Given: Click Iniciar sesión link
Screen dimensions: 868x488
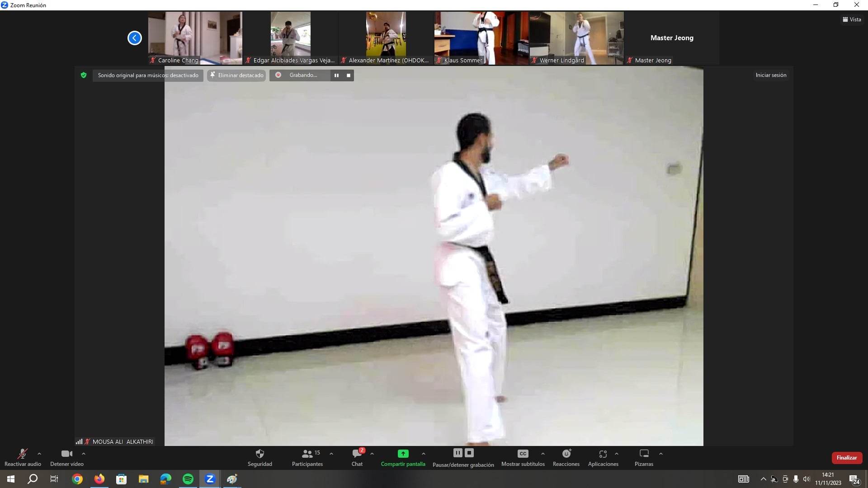Looking at the screenshot, I should (x=771, y=75).
